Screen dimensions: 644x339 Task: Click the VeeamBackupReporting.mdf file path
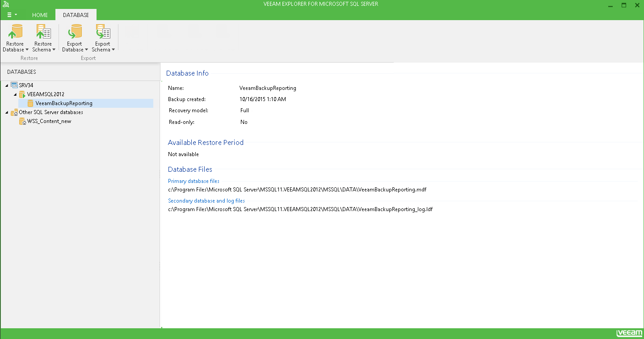coord(297,190)
